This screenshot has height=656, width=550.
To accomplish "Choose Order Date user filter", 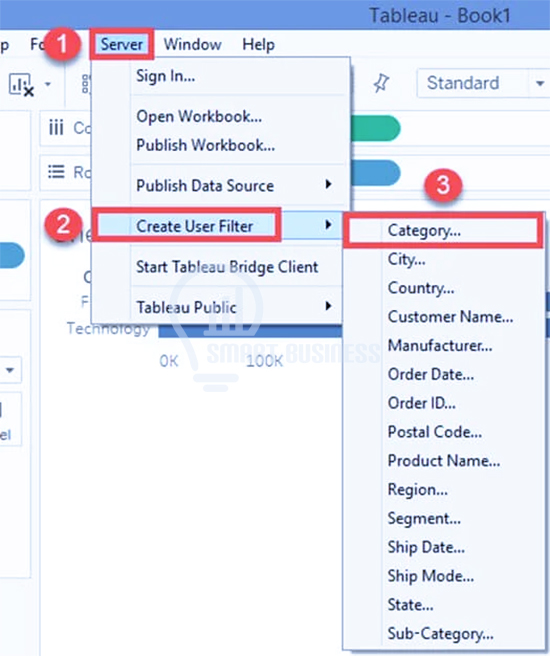I will pos(443,374).
